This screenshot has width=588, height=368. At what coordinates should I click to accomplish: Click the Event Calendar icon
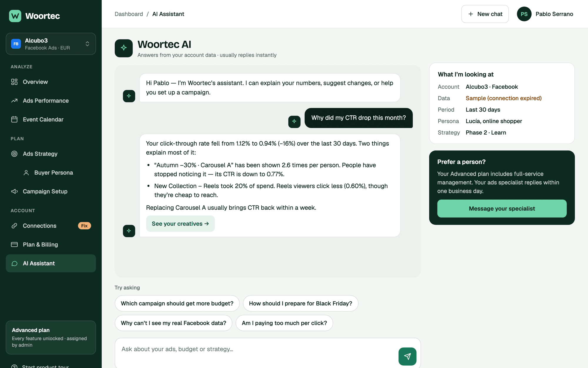(14, 120)
